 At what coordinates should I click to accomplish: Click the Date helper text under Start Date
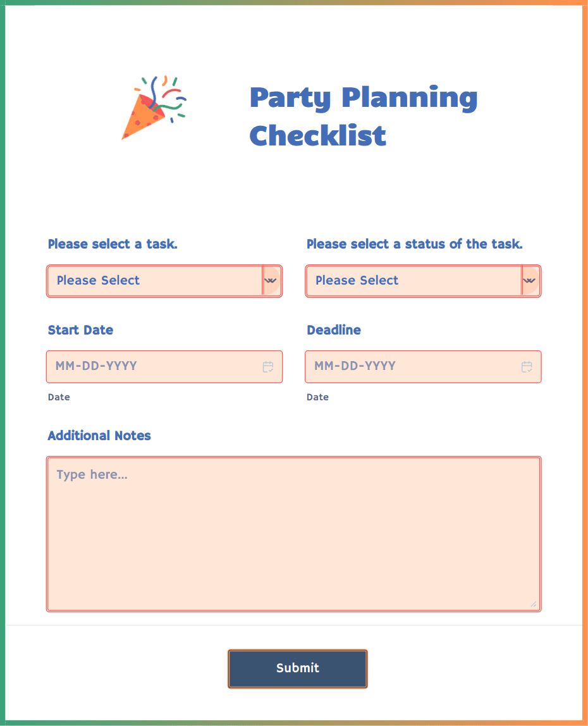(59, 397)
